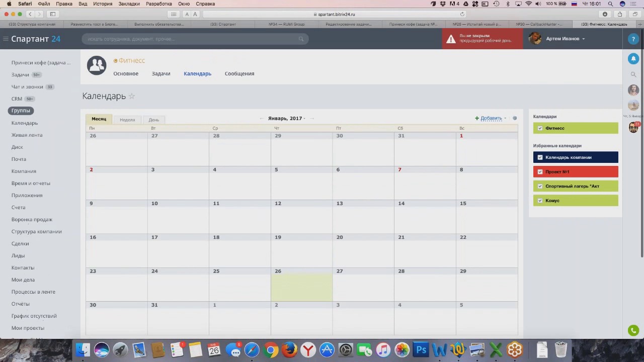Open Spotlight search in menu bar

610,4
